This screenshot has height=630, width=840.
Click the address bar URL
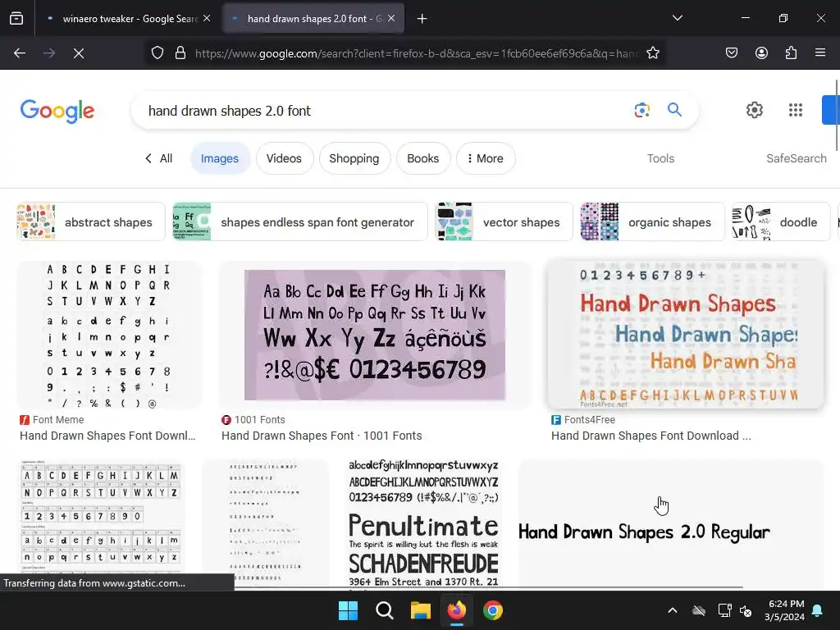(x=417, y=53)
